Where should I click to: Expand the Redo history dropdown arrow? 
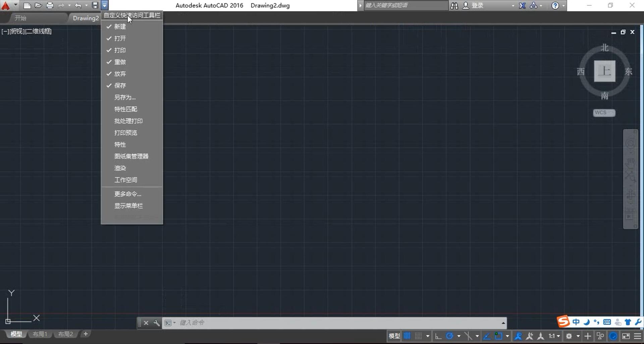(69, 5)
